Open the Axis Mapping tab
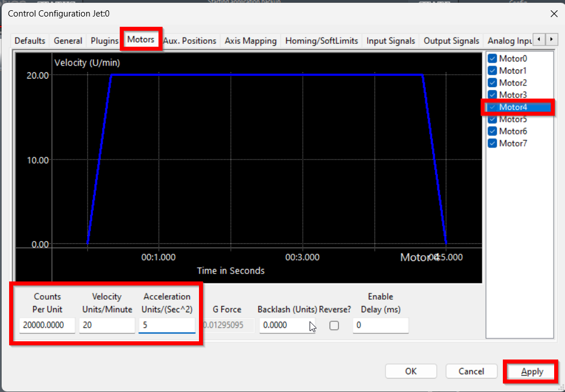 click(250, 41)
